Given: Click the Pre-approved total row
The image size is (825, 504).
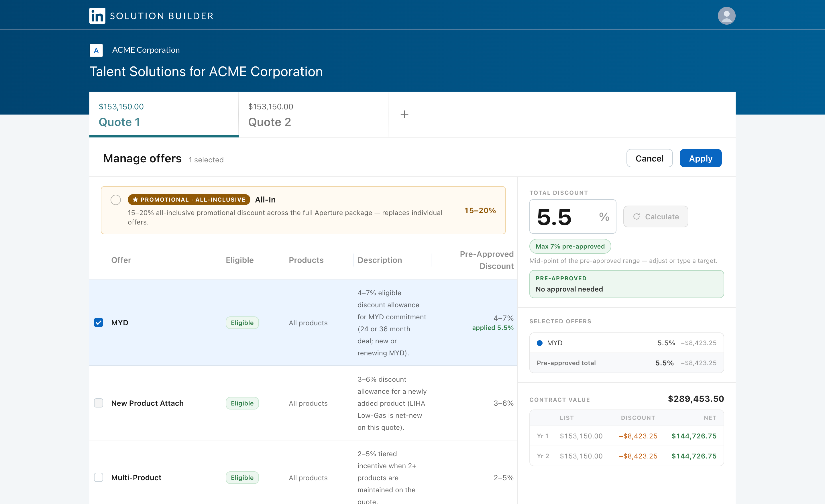Looking at the screenshot, I should click(x=626, y=363).
